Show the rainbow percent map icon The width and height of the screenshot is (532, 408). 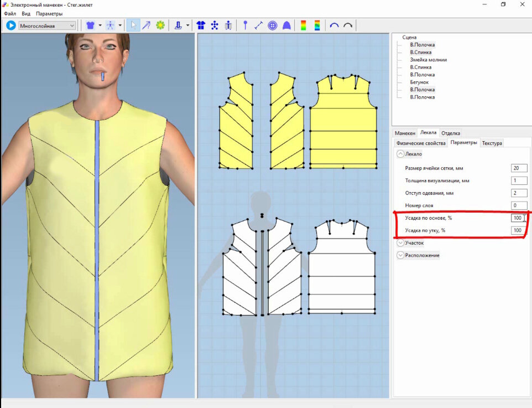point(317,25)
